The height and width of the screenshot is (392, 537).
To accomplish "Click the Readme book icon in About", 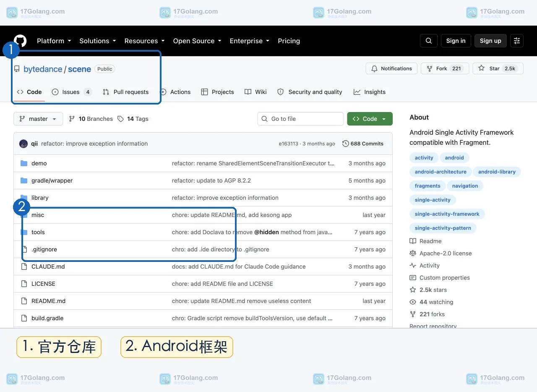I will pyautogui.click(x=413, y=241).
